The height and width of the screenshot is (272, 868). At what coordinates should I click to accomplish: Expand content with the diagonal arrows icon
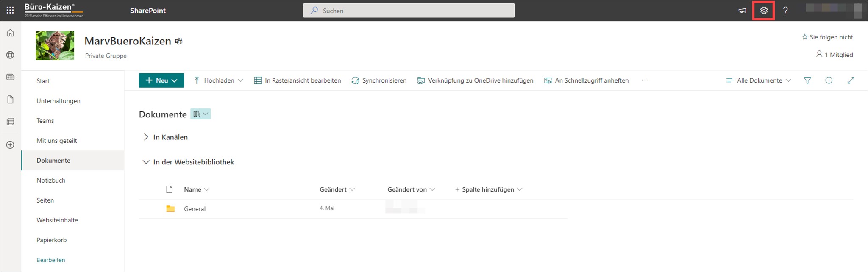(x=851, y=80)
